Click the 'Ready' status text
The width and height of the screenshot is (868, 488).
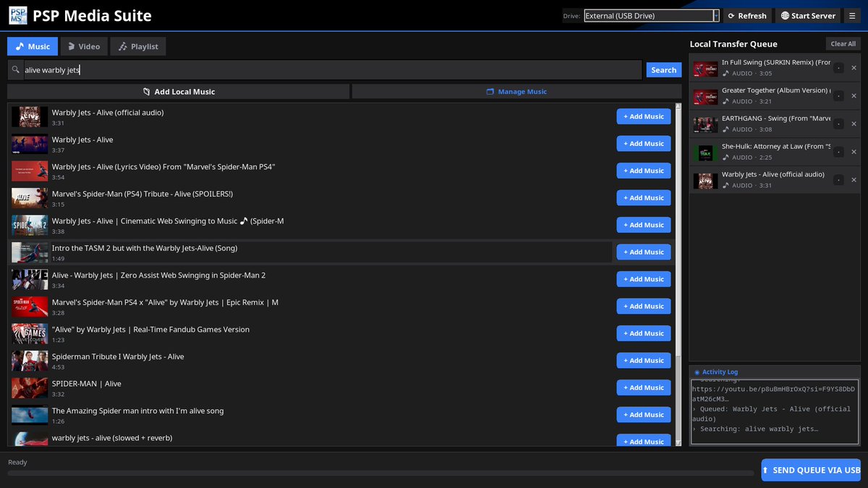pyautogui.click(x=17, y=462)
